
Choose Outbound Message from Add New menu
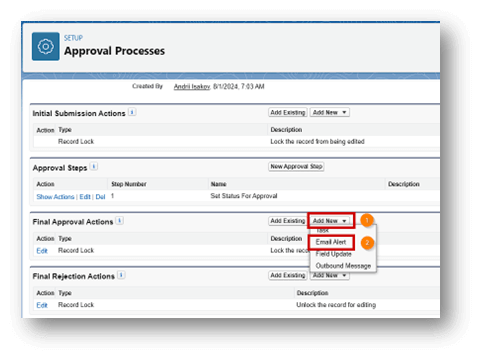[x=343, y=266]
